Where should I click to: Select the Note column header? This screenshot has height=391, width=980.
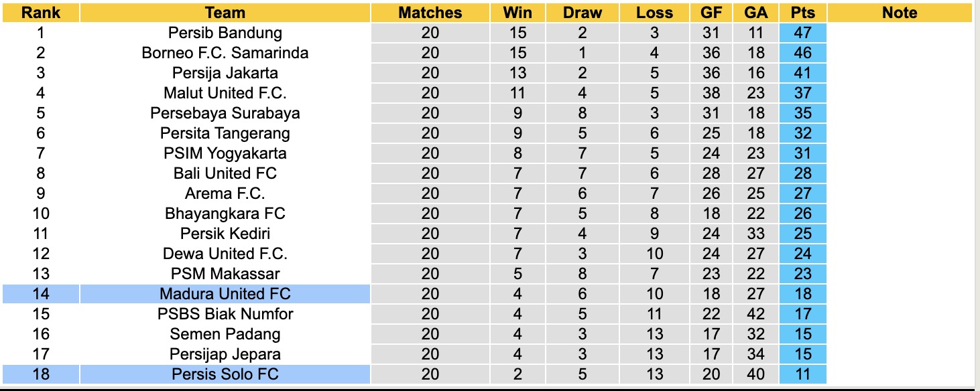900,13
